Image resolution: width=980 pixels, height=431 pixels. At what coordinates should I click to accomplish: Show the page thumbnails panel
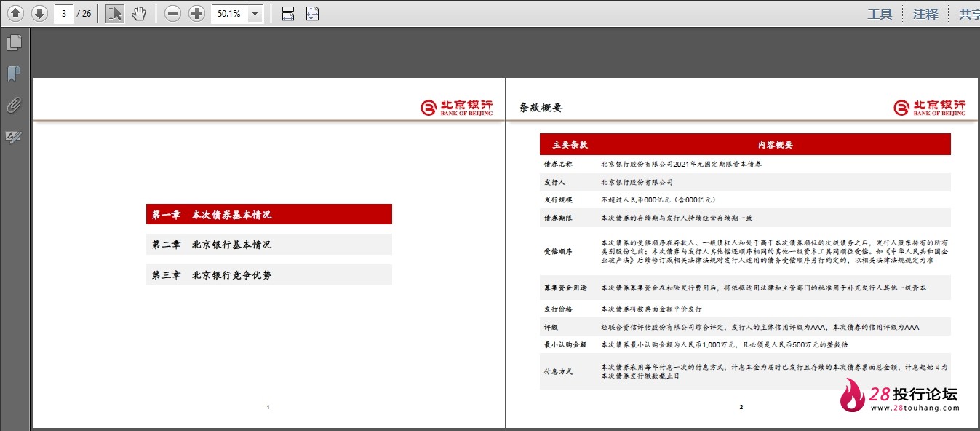tap(14, 43)
